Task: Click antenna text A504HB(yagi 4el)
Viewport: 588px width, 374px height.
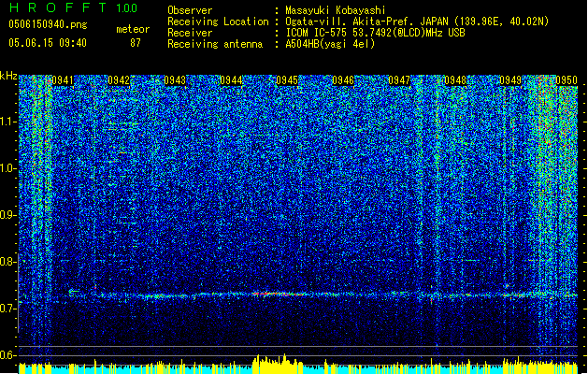Action: point(330,44)
